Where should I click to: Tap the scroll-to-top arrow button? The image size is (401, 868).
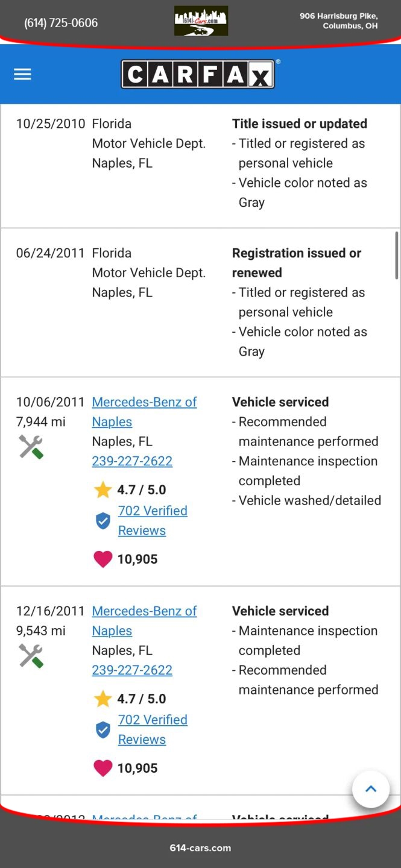point(371,789)
